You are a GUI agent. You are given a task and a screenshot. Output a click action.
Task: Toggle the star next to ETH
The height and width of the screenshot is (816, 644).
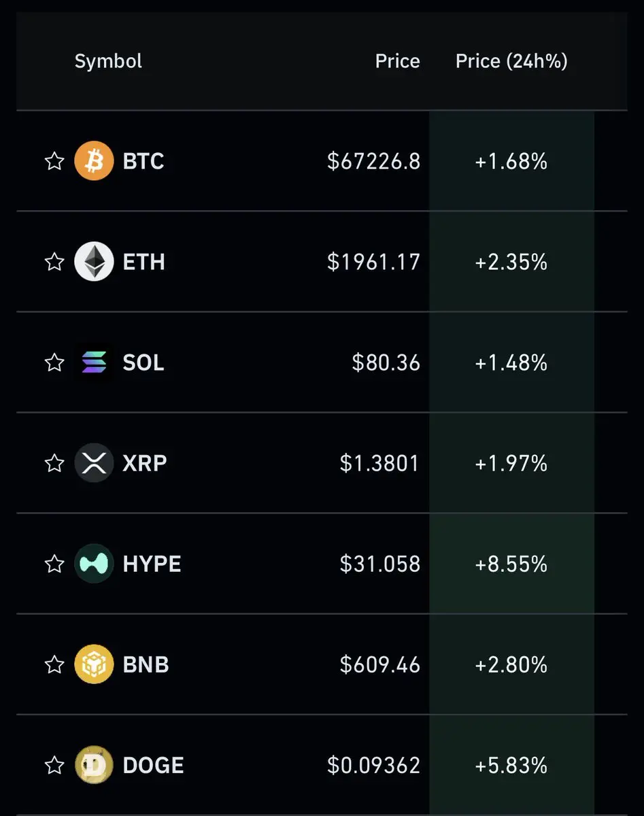(x=54, y=262)
